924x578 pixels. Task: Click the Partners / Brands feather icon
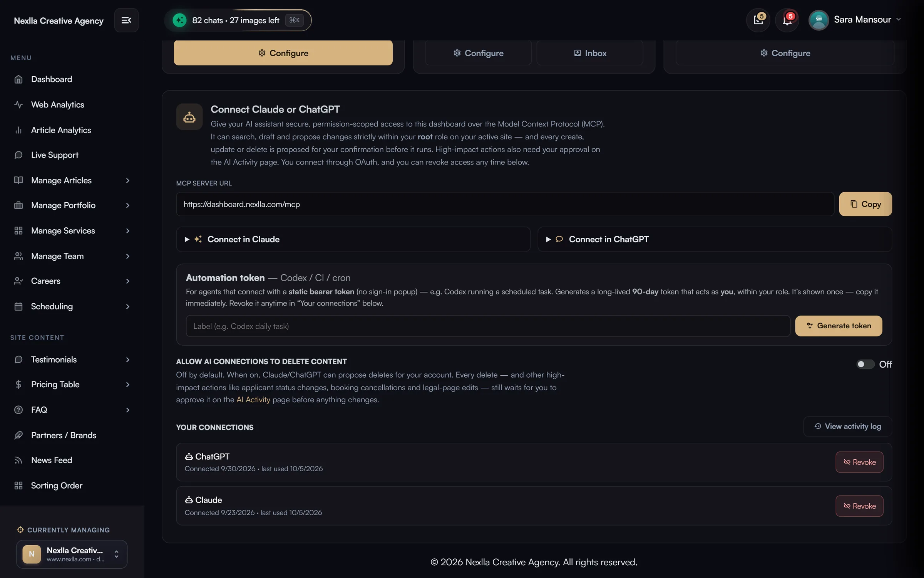coord(18,435)
